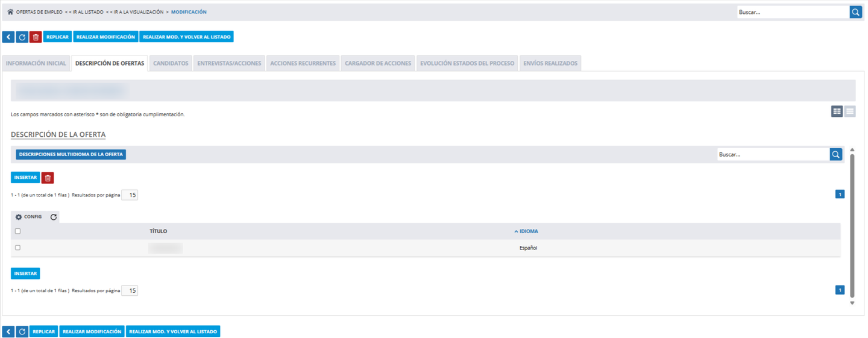Click the top search magnifier icon
This screenshot has width=868, height=338.
point(856,12)
